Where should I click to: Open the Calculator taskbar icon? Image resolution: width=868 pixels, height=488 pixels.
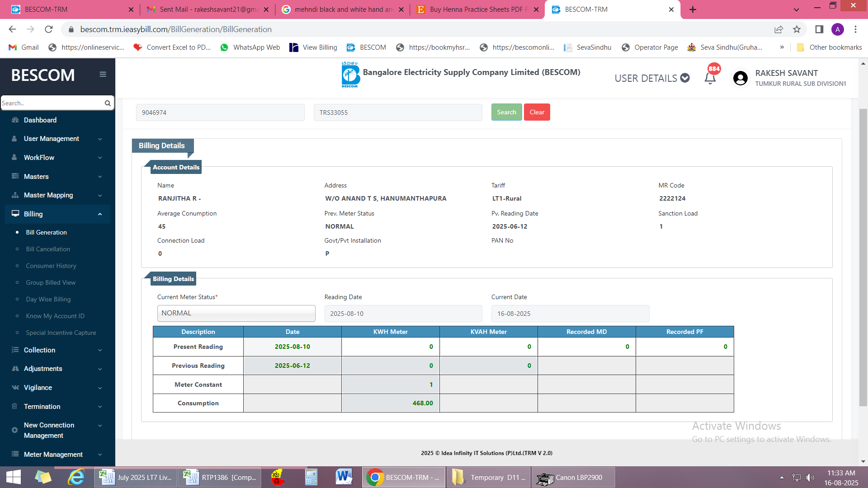(x=311, y=477)
